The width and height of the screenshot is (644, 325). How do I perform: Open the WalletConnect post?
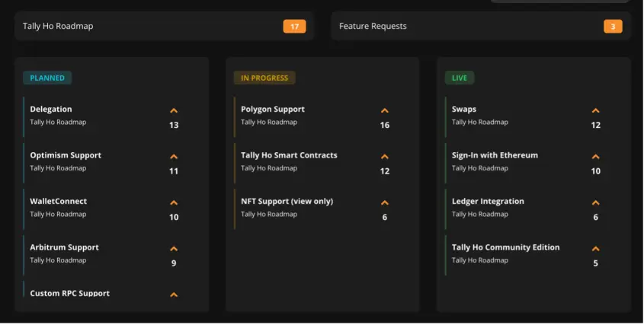[x=59, y=201]
